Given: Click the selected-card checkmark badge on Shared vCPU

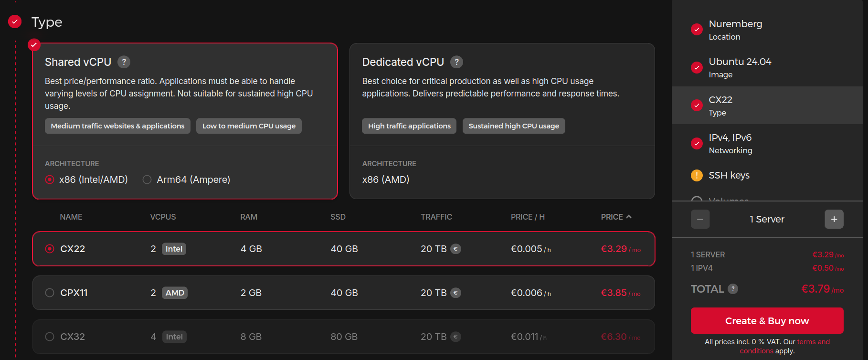Looking at the screenshot, I should (33, 45).
